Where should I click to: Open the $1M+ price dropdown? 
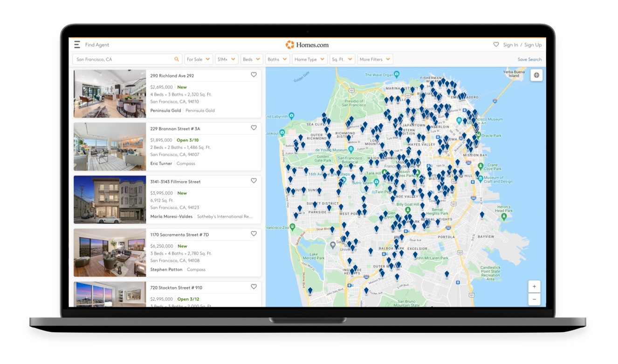pos(227,59)
